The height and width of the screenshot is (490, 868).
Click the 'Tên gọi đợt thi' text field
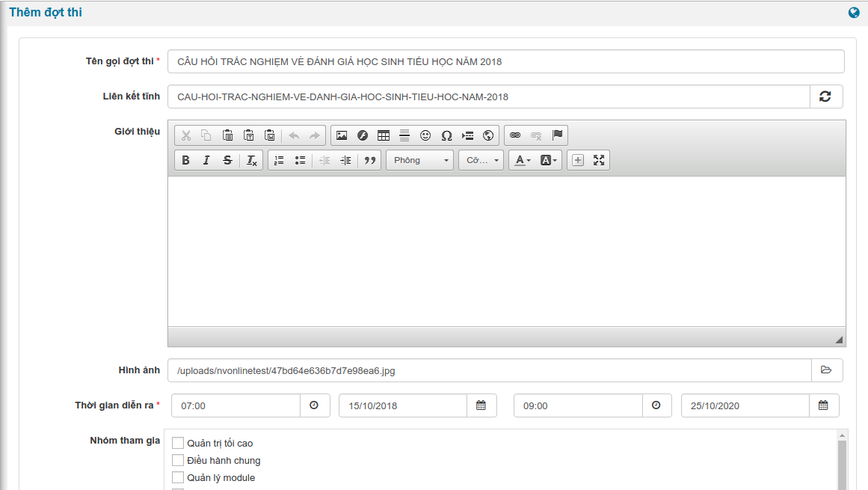pos(505,61)
